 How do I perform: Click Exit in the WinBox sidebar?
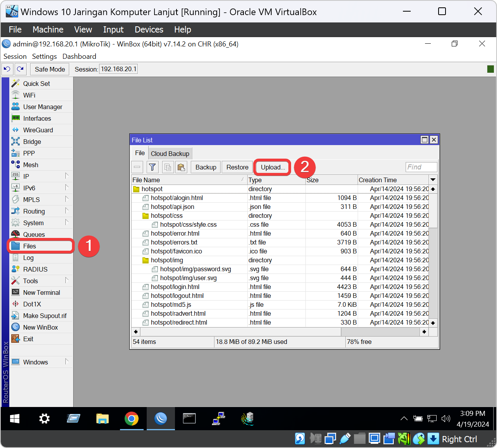click(41, 339)
